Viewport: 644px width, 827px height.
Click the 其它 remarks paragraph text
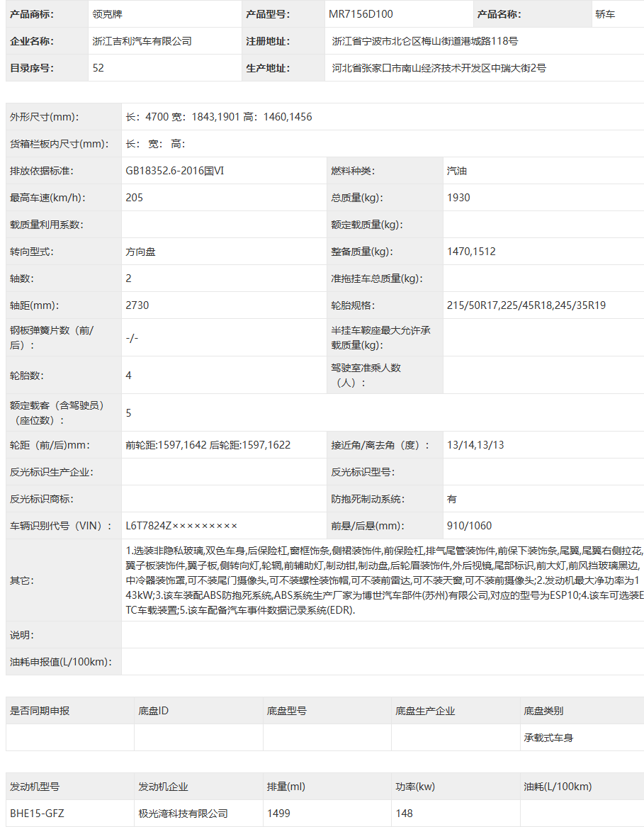(385, 580)
